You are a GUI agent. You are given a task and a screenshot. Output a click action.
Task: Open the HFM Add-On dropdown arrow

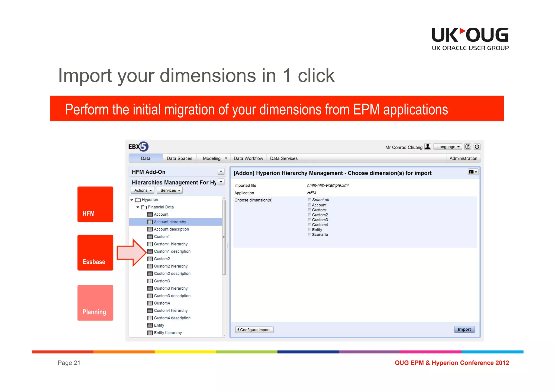click(x=221, y=171)
